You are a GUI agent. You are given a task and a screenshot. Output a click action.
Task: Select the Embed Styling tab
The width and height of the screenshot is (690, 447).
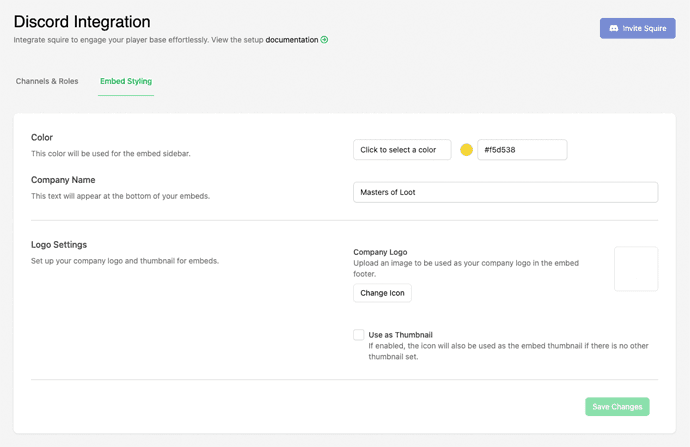[x=126, y=81]
